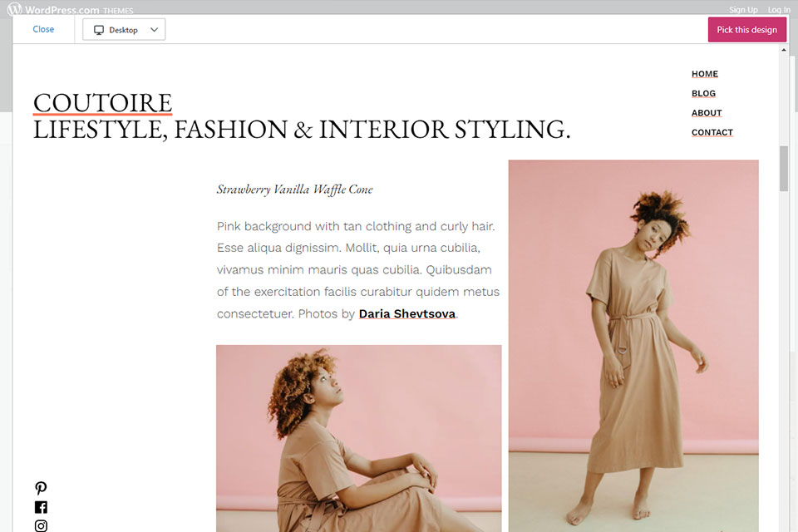The width and height of the screenshot is (798, 532).
Task: Follow the Daria Shevtsova link
Action: (406, 313)
